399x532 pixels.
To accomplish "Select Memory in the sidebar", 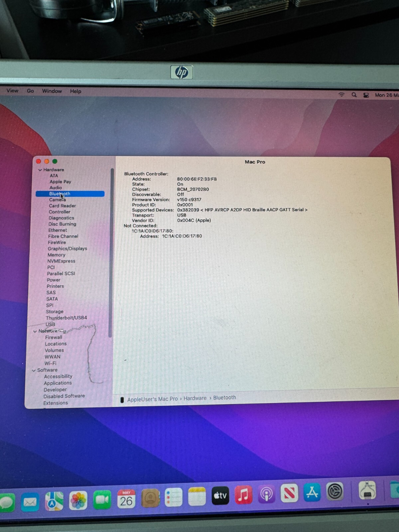I will tap(56, 255).
